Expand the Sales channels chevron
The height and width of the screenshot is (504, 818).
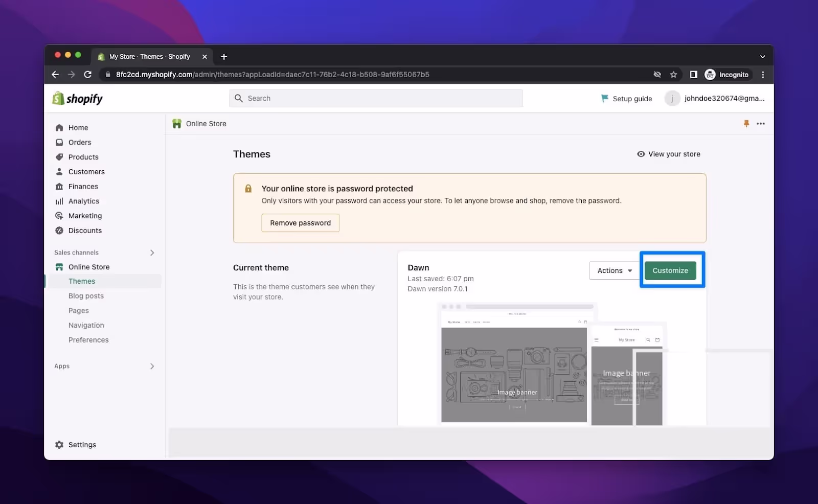coord(152,253)
